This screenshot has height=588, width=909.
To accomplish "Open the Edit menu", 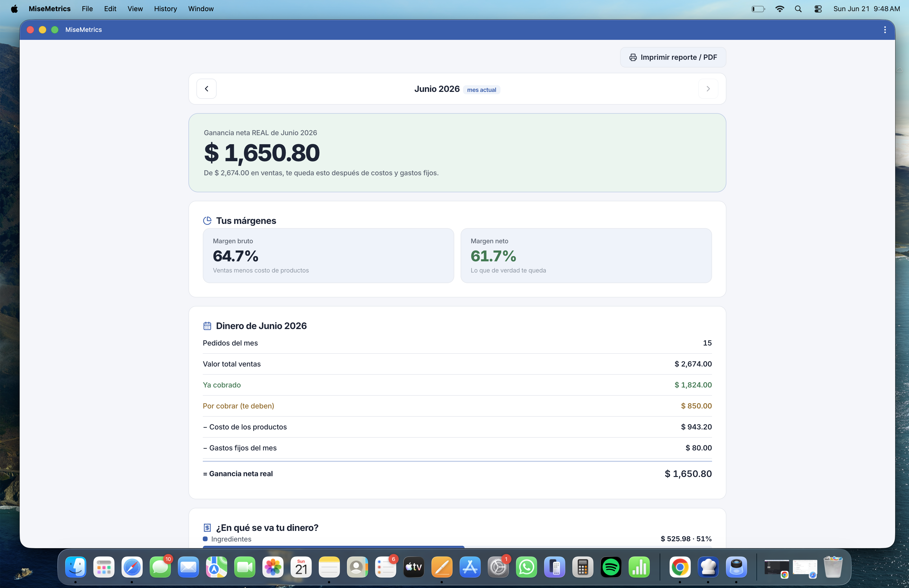I will point(110,9).
